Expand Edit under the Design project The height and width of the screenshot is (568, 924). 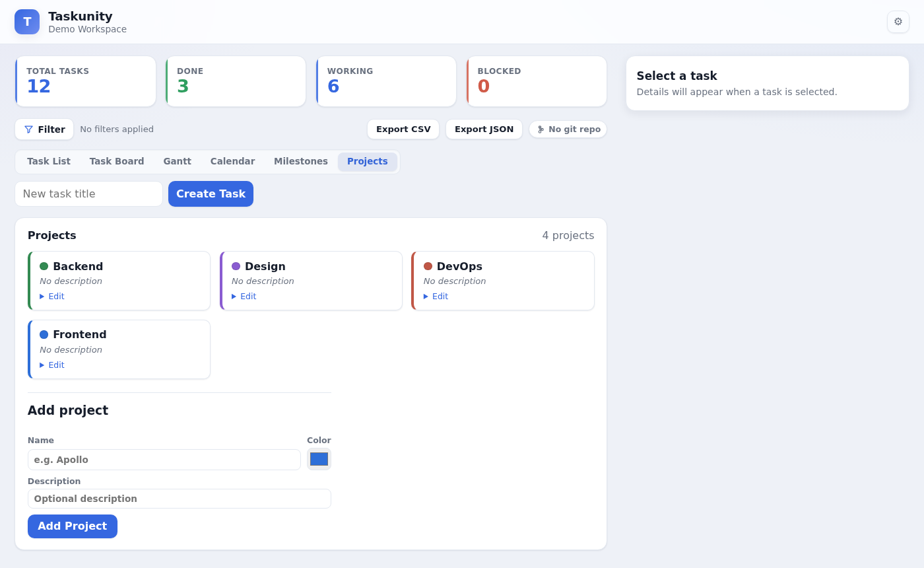[x=244, y=297]
